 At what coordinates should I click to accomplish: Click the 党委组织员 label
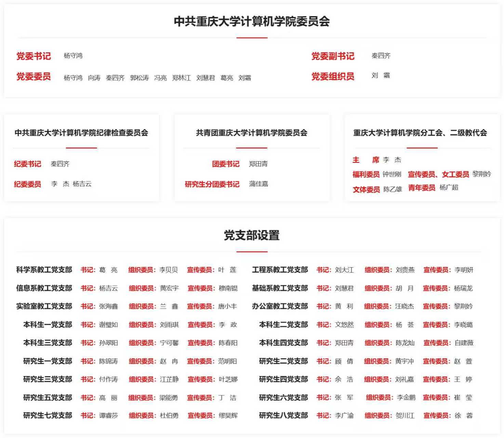[x=332, y=76]
